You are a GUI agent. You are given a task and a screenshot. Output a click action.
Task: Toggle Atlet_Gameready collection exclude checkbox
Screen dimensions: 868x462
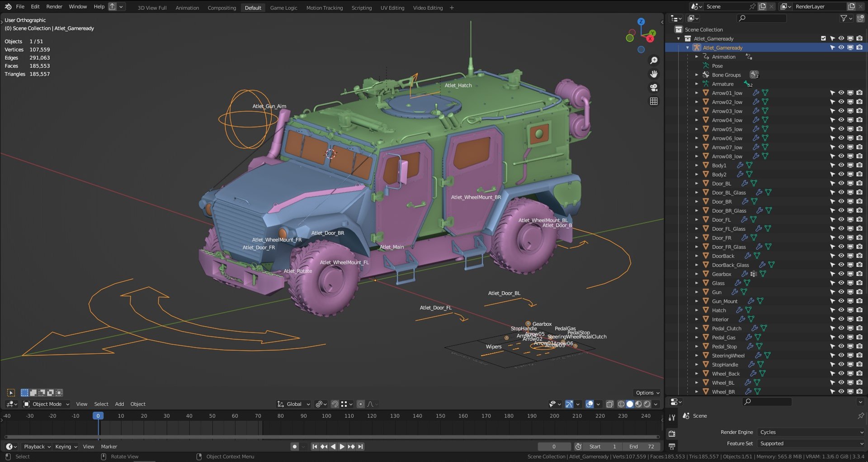823,38
